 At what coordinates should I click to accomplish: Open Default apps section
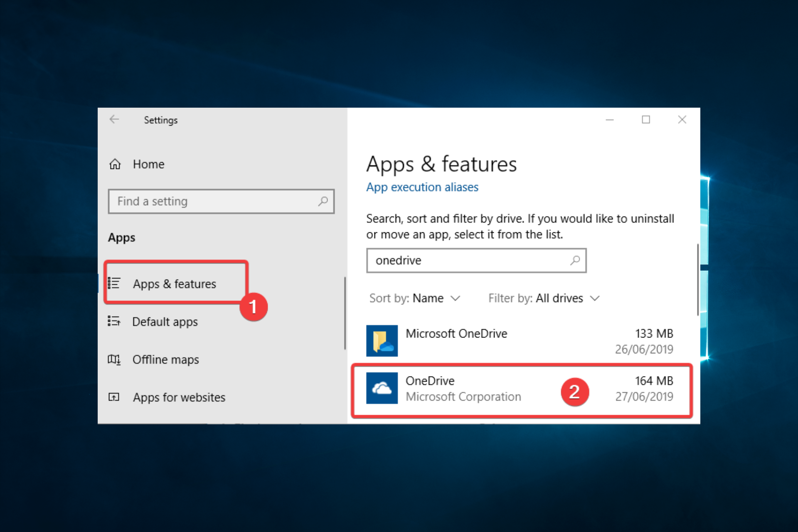point(165,322)
